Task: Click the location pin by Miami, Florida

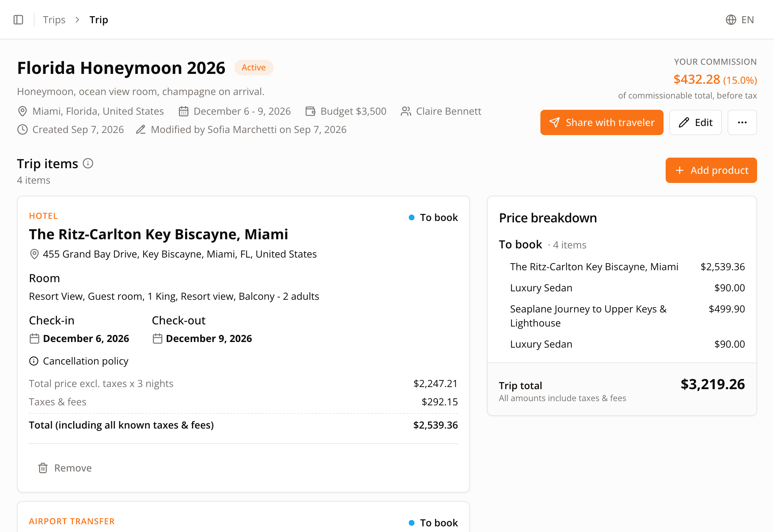Action: coord(23,111)
